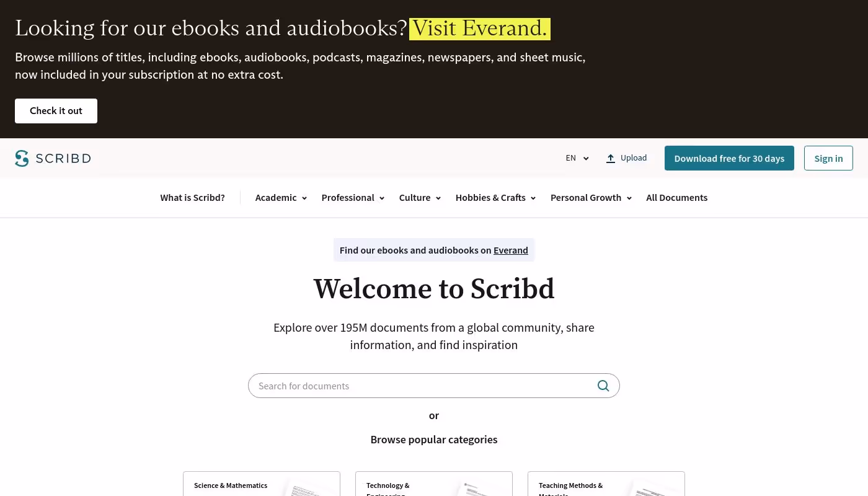Expand the Personal Growth menu
The width and height of the screenshot is (868, 496).
click(591, 198)
